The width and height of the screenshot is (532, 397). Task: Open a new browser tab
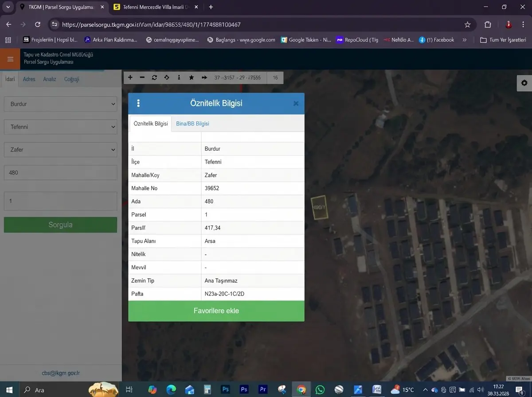tap(211, 7)
